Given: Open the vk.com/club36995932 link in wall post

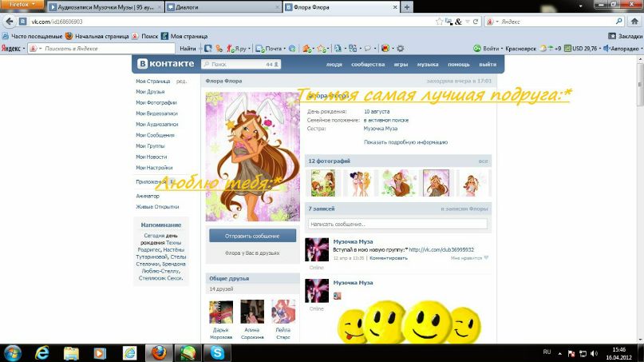Looking at the screenshot, I should (x=441, y=249).
